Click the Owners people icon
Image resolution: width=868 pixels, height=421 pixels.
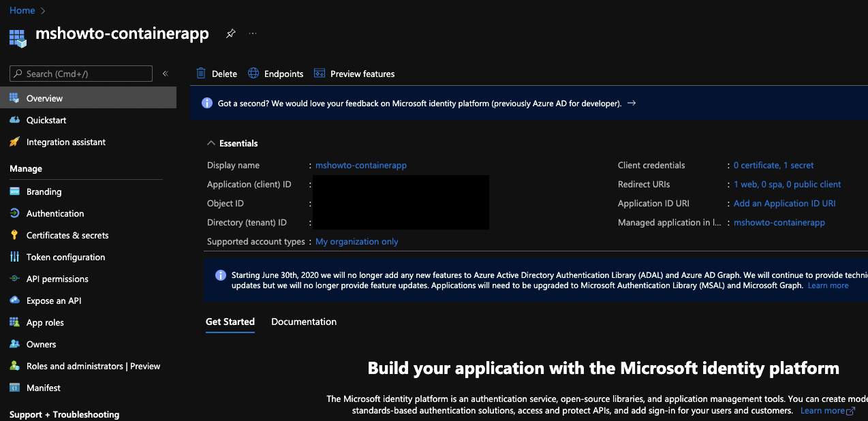pos(14,344)
